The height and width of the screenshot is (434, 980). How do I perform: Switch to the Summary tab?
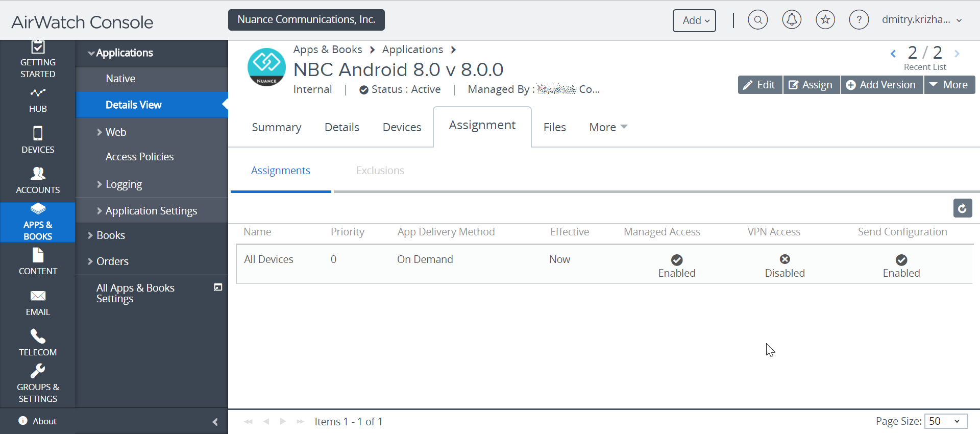click(276, 127)
